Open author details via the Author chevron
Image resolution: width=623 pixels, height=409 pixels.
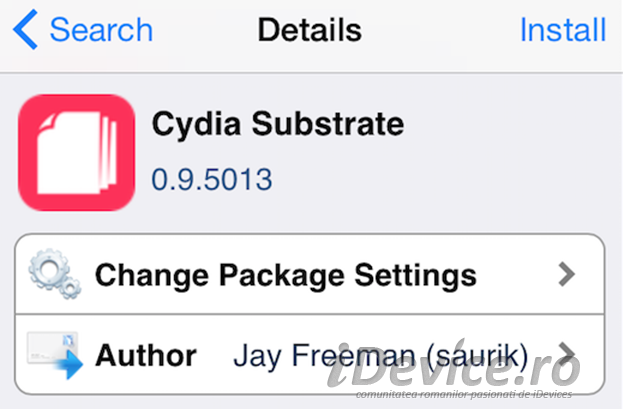pos(566,354)
